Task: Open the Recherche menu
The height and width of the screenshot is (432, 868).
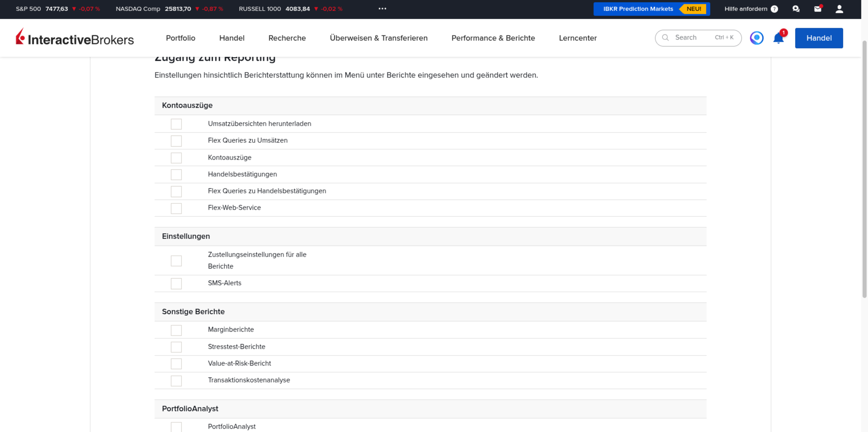Action: point(287,38)
